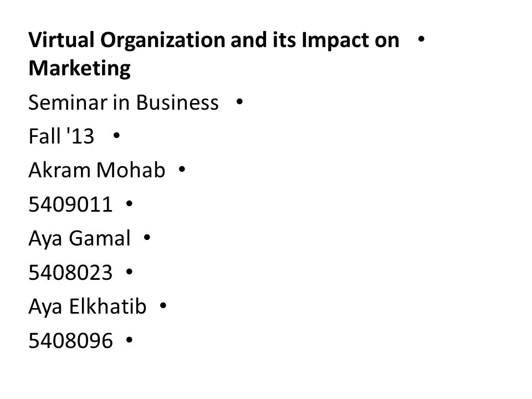Select the word Marketing in the title
The image size is (532, 399).
tap(80, 69)
